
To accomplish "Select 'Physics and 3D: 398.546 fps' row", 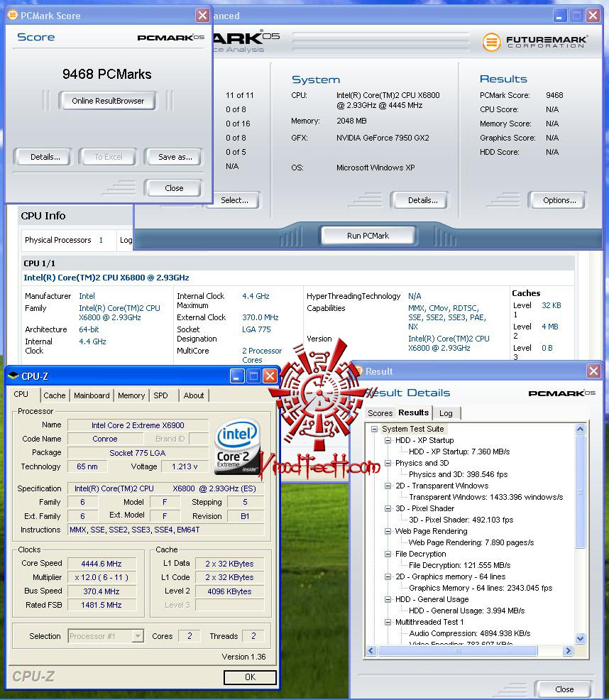I will [458, 474].
